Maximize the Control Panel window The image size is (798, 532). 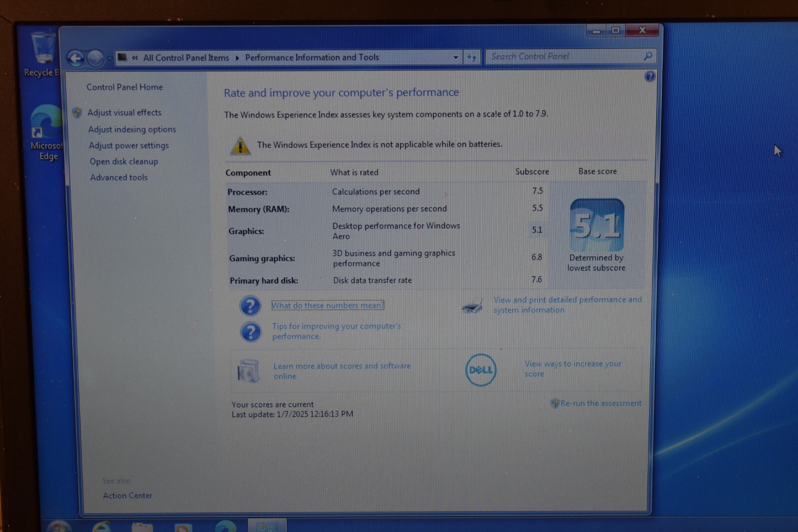[x=616, y=30]
